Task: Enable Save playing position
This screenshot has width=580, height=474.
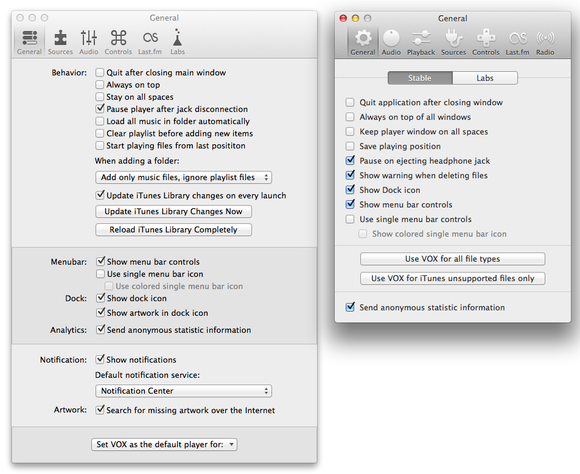Action: click(350, 146)
